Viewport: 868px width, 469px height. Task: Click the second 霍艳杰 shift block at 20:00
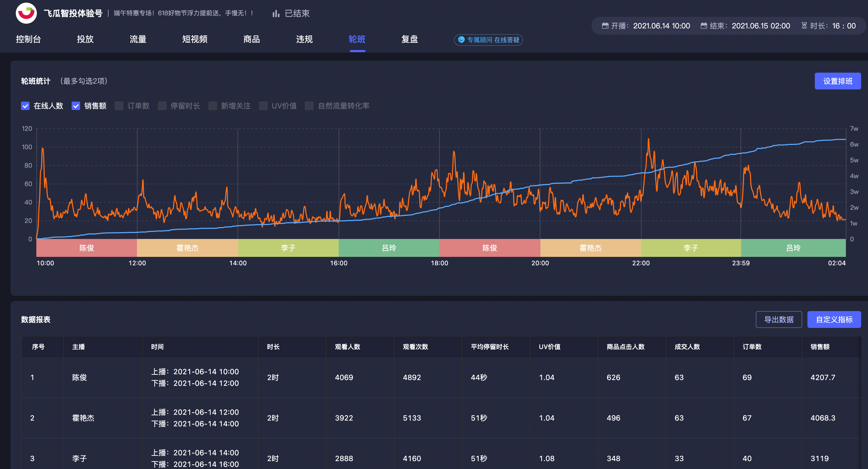(590, 248)
